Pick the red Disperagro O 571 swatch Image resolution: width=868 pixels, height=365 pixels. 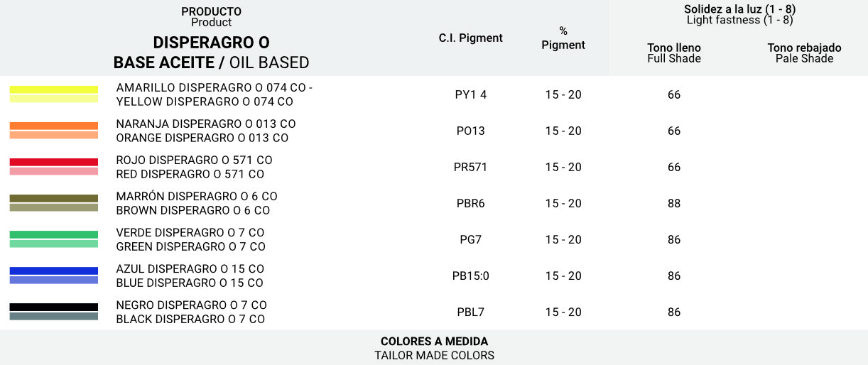[x=54, y=167]
